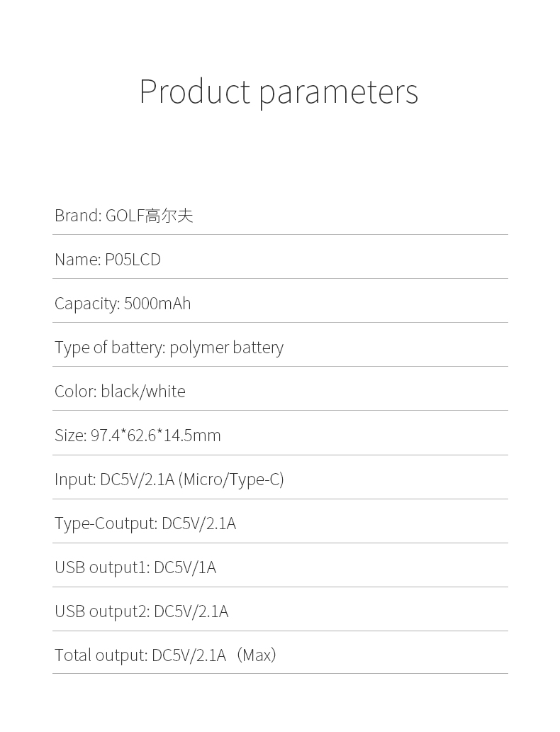Image resolution: width=560 pixels, height=732 pixels.
Task: Click the 5000mAh value
Action: coord(158,304)
